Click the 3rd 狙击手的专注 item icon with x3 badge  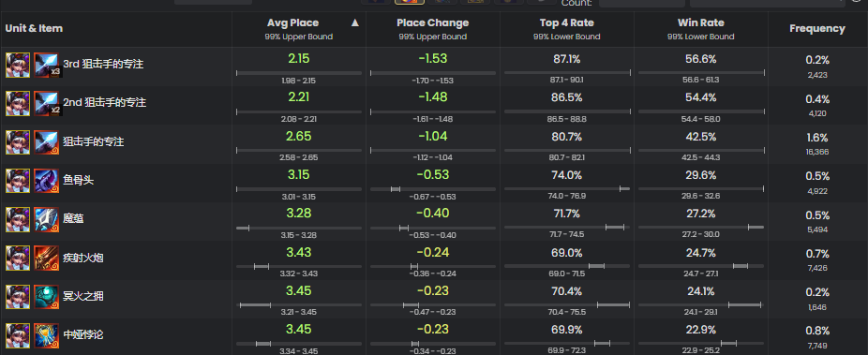47,64
